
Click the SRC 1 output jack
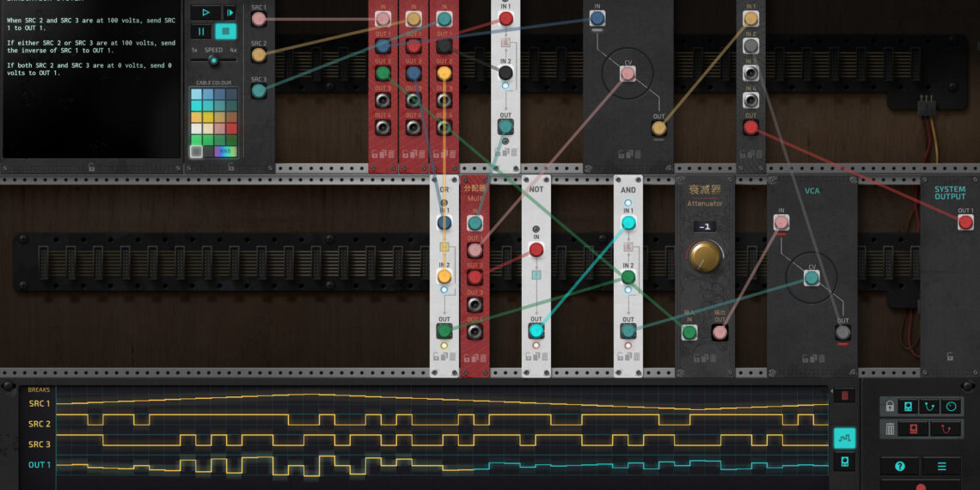click(x=259, y=19)
